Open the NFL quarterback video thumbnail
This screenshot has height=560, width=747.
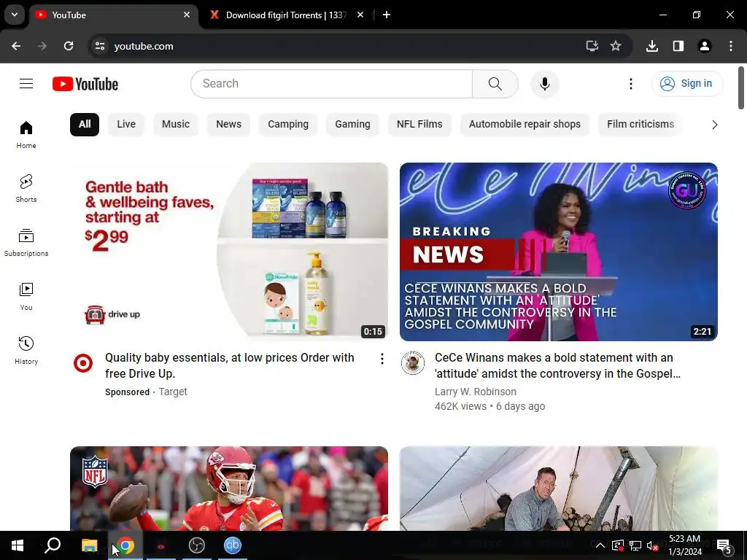tap(229, 489)
